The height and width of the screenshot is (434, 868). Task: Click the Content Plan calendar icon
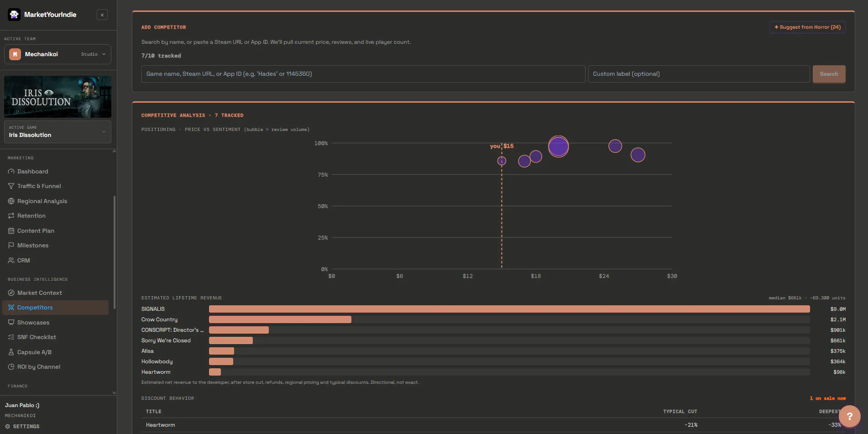[11, 231]
